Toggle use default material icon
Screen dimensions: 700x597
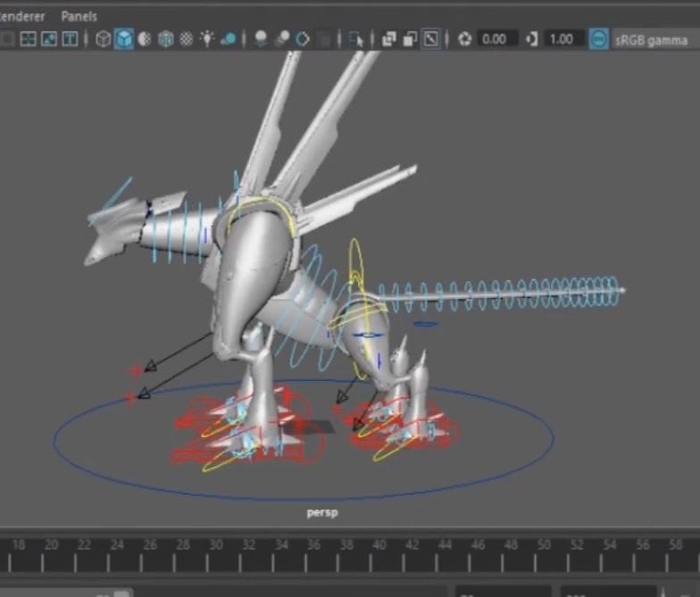[x=145, y=39]
